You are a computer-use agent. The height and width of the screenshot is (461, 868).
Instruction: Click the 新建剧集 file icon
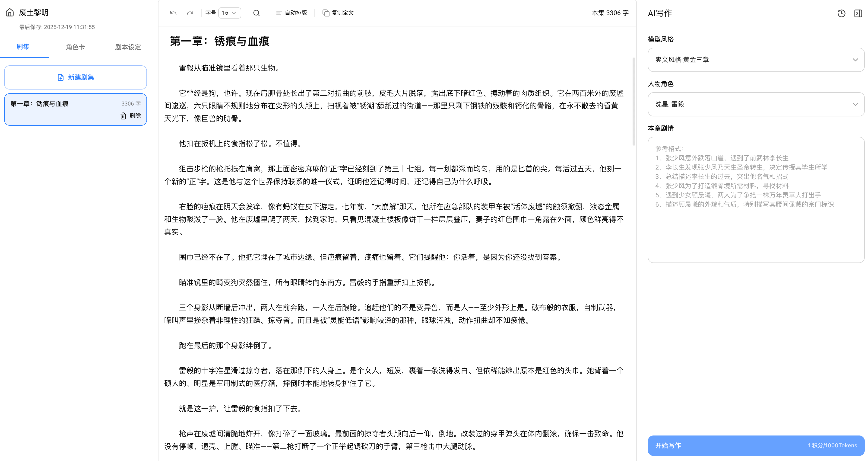tap(61, 77)
